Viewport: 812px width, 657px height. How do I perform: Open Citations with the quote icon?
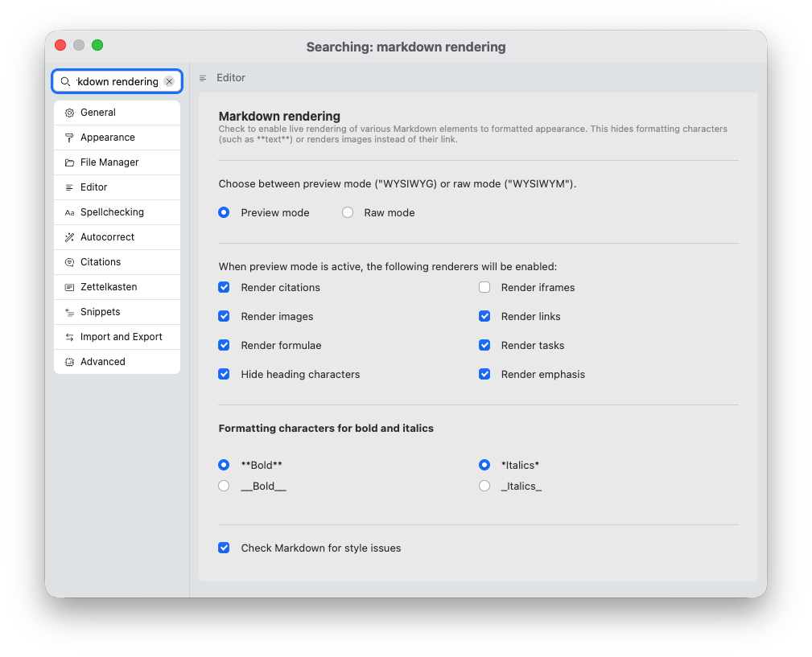coord(69,261)
